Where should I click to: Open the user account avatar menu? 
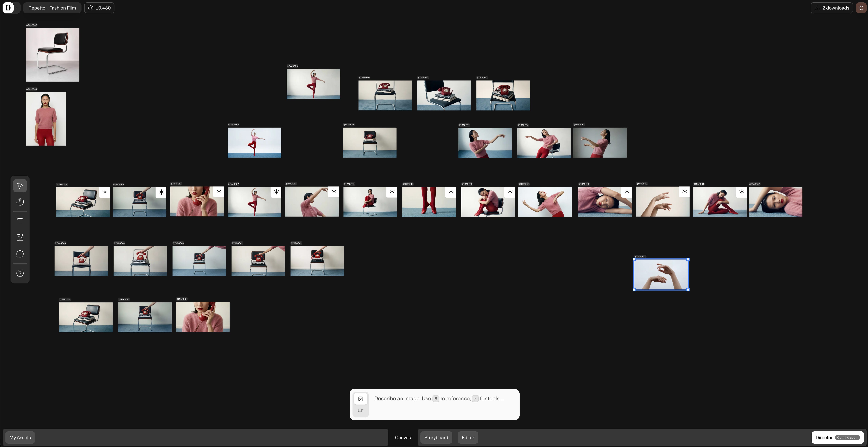click(x=861, y=8)
